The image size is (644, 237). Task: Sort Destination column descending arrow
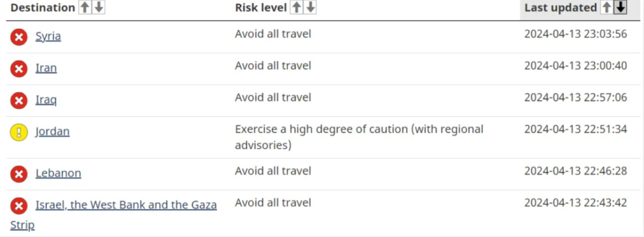(x=98, y=7)
